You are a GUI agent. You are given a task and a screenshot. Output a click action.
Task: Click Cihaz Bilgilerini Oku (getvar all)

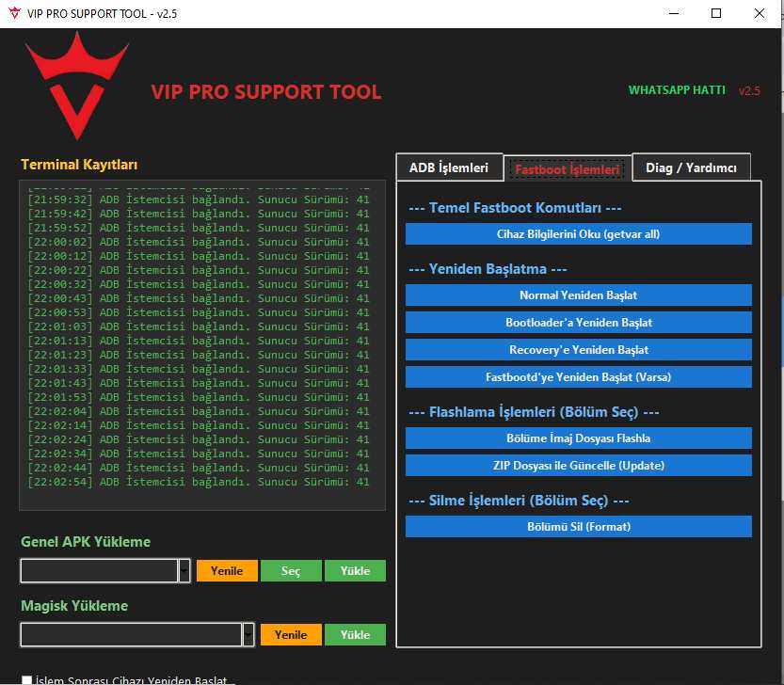(x=579, y=234)
